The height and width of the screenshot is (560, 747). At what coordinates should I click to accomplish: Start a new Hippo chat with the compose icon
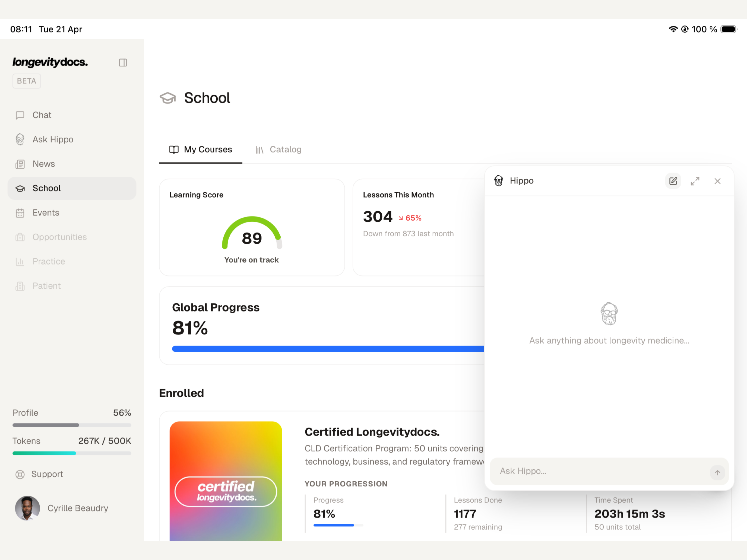673,181
